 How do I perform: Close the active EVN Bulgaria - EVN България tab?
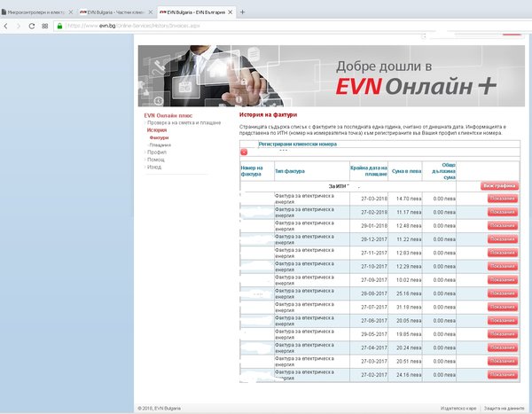230,12
